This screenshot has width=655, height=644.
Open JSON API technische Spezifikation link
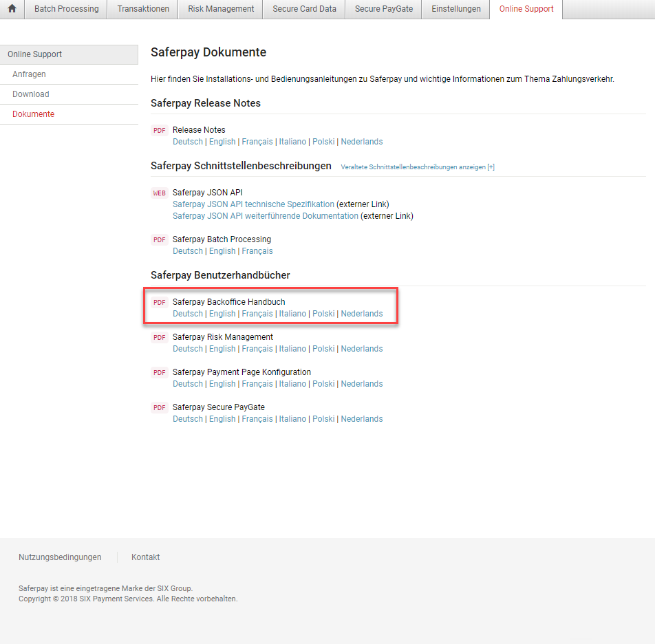[x=253, y=204]
